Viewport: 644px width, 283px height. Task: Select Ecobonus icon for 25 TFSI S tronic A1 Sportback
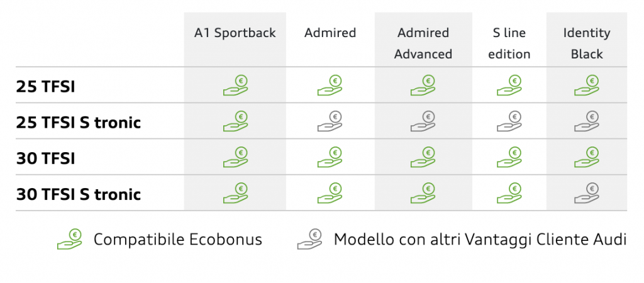[x=235, y=121]
